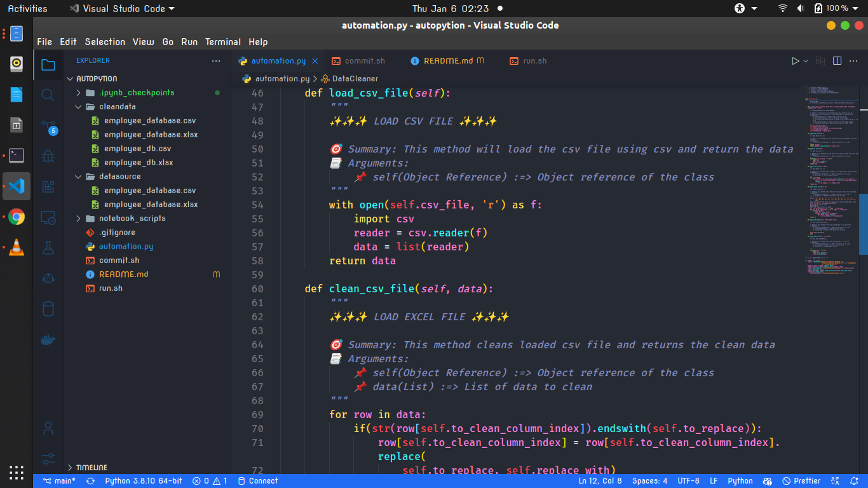Toggle the split editor layout icon
The width and height of the screenshot is (868, 488).
(x=837, y=60)
